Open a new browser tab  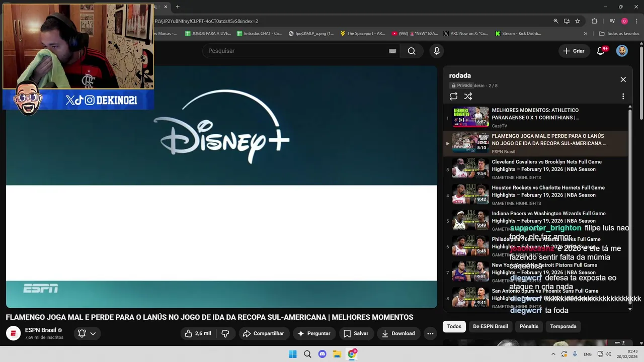pyautogui.click(x=178, y=7)
